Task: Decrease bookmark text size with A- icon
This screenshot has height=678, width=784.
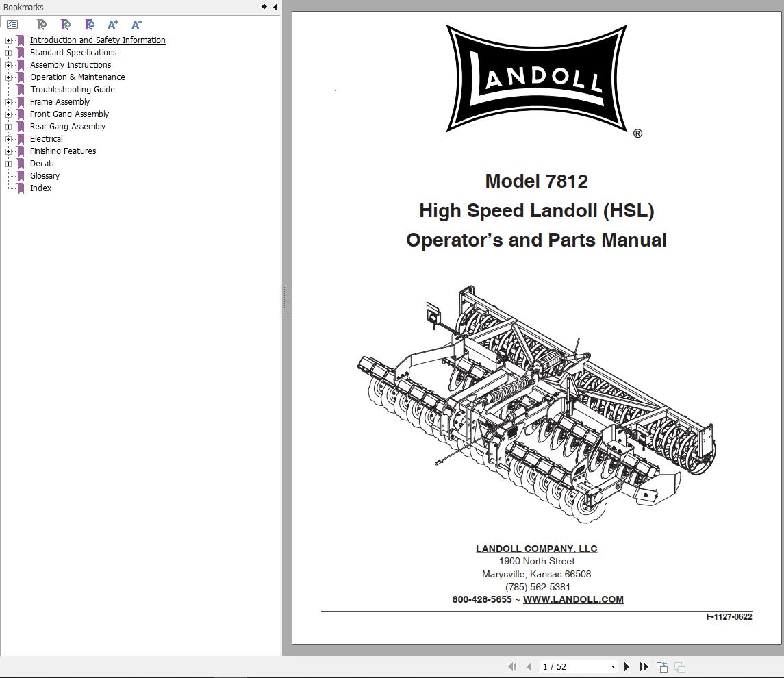Action: point(135,25)
